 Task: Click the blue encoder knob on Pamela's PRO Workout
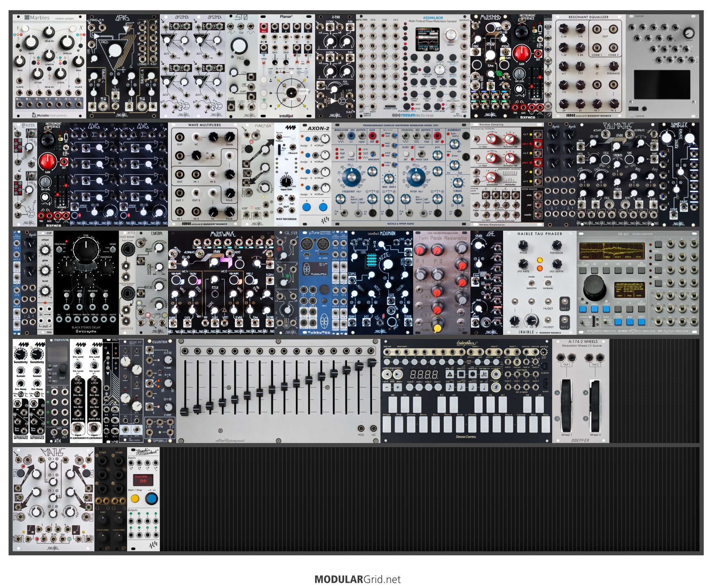pyautogui.click(x=151, y=499)
